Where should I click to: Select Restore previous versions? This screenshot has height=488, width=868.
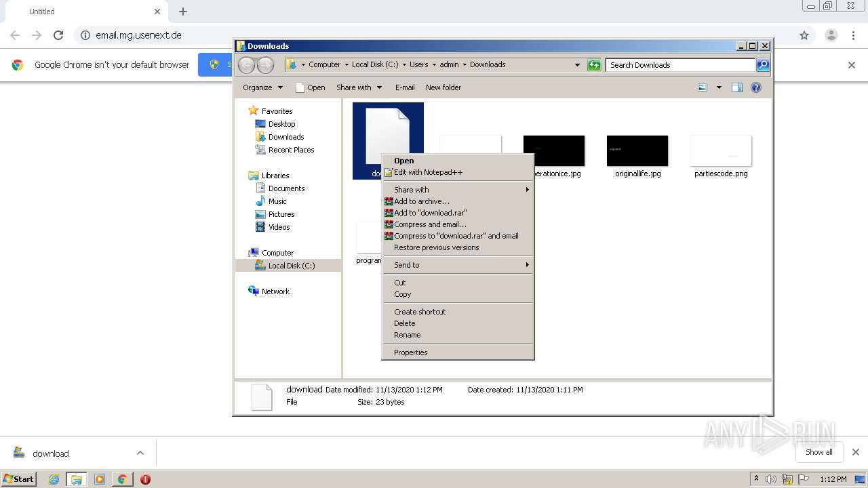pyautogui.click(x=458, y=247)
